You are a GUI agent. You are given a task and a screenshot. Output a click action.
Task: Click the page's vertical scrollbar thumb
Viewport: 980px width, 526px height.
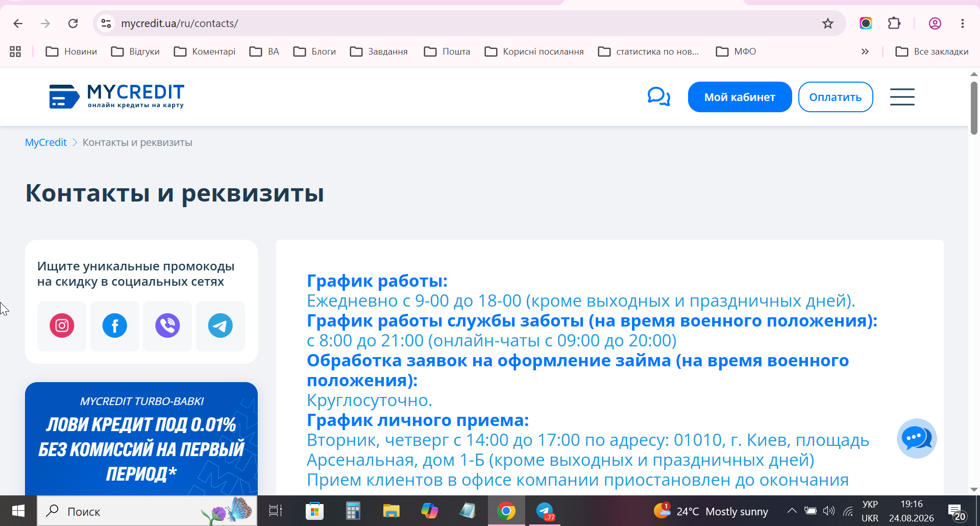point(974,108)
